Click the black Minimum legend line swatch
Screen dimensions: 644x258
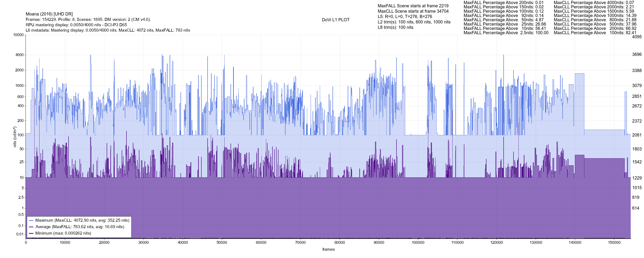tap(31, 233)
